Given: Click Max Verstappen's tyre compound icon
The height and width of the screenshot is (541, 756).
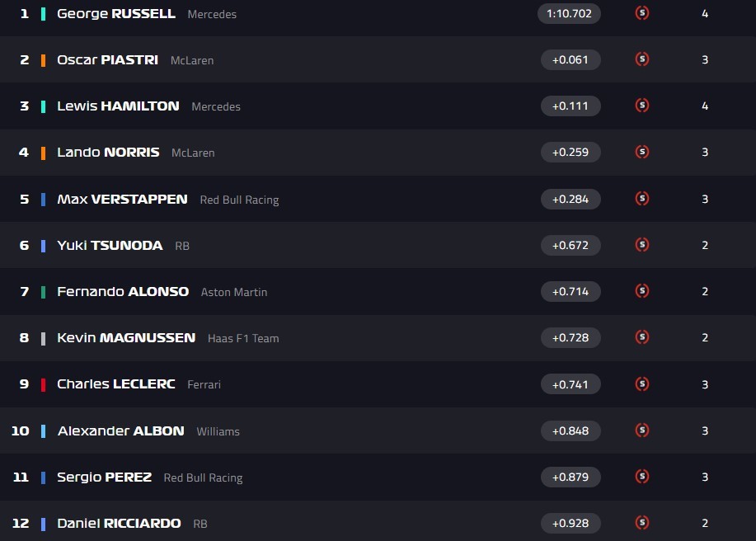Looking at the screenshot, I should pos(641,199).
